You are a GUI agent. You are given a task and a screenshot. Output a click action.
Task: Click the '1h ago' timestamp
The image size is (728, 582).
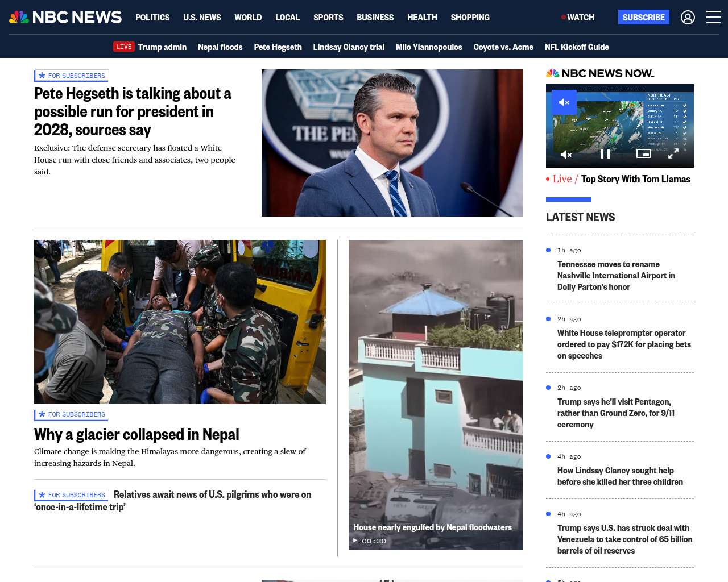569,250
